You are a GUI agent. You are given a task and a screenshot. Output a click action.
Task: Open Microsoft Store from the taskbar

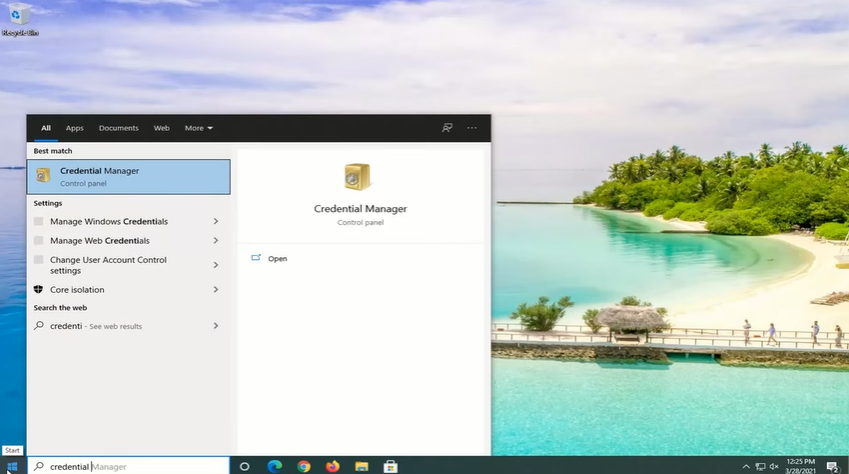pyautogui.click(x=390, y=466)
